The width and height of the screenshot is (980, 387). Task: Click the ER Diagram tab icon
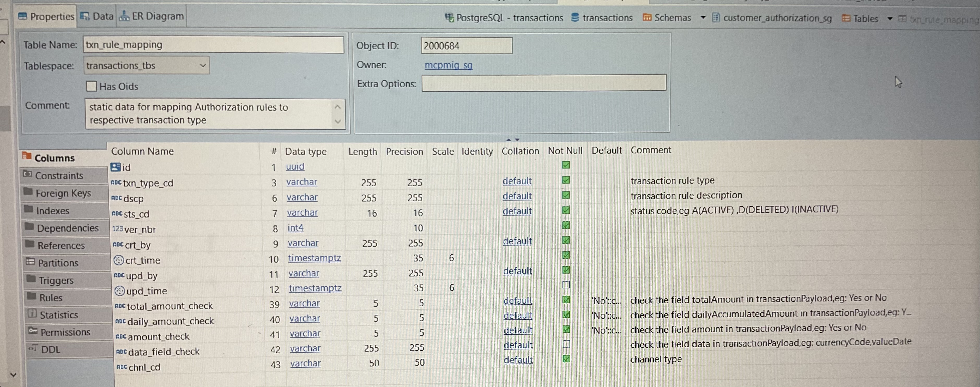pos(124,16)
